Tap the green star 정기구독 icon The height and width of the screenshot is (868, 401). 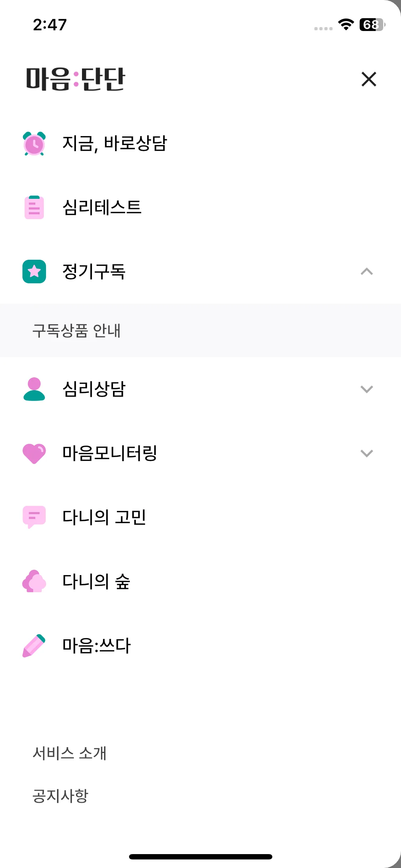[34, 272]
